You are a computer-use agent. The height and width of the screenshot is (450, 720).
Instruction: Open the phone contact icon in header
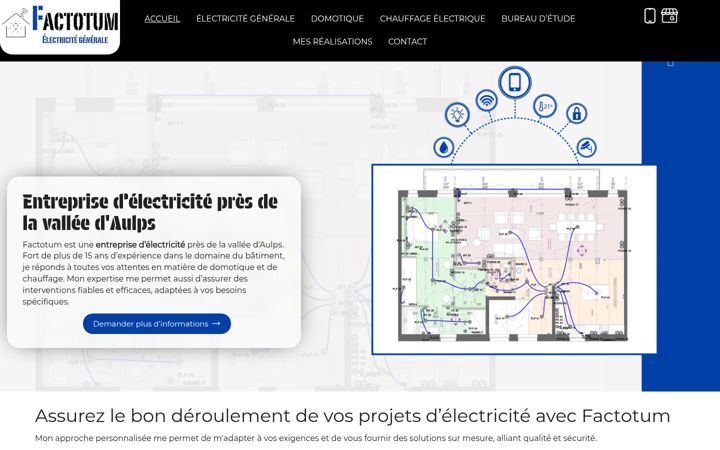649,16
